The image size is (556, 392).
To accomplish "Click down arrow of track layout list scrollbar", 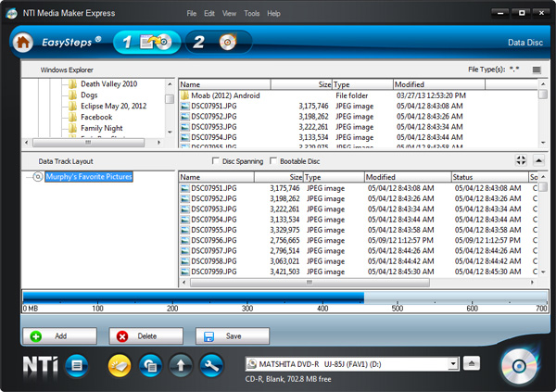I will [543, 272].
